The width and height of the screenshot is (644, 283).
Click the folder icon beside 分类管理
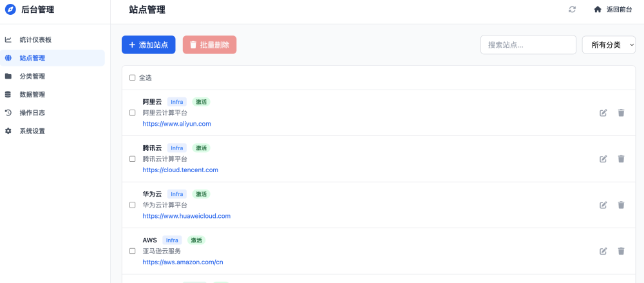(x=8, y=76)
